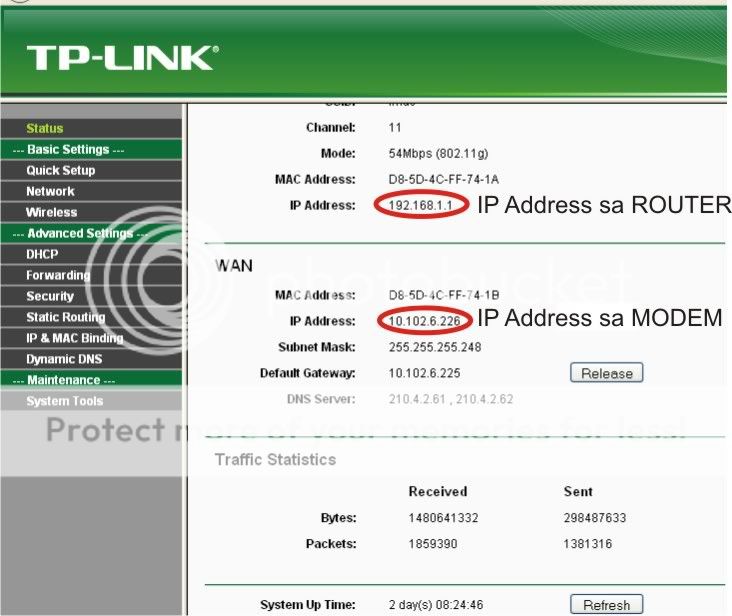This screenshot has height=616, width=732.
Task: Select Network in the sidebar
Action: coord(50,191)
